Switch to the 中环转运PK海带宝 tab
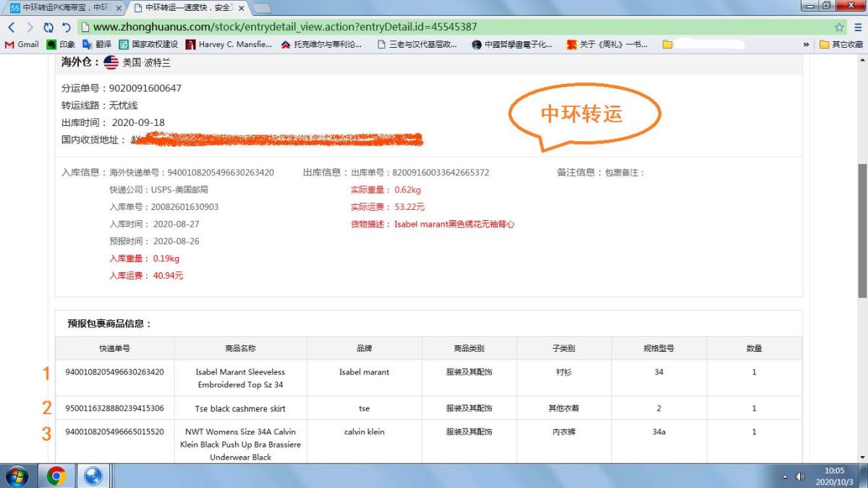Screen dimensions: 868x488 (65, 7)
